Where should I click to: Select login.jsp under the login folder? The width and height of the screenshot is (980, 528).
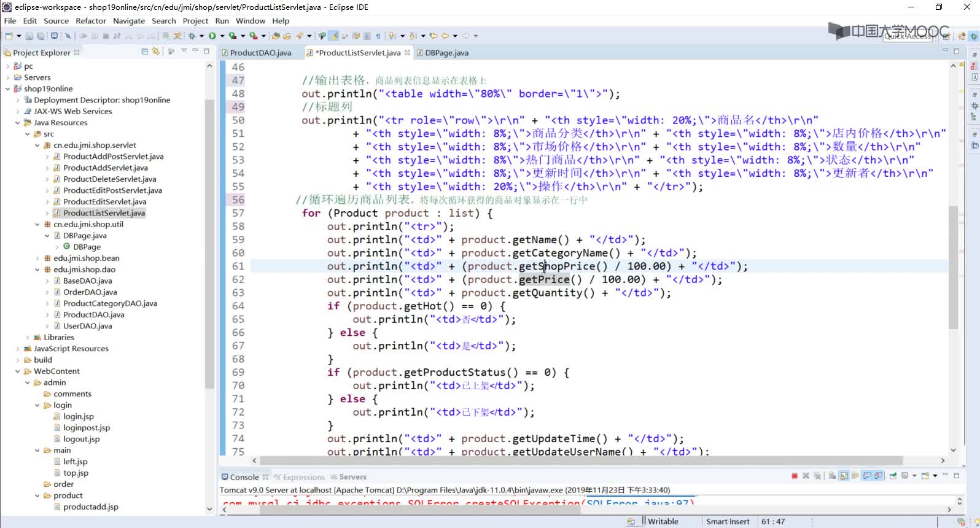[79, 416]
